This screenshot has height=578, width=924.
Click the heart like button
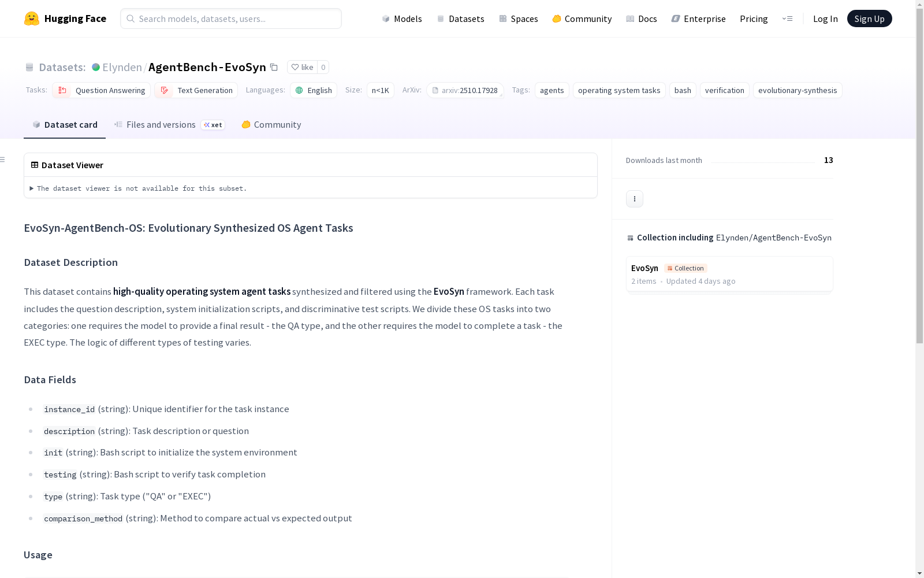pyautogui.click(x=302, y=67)
